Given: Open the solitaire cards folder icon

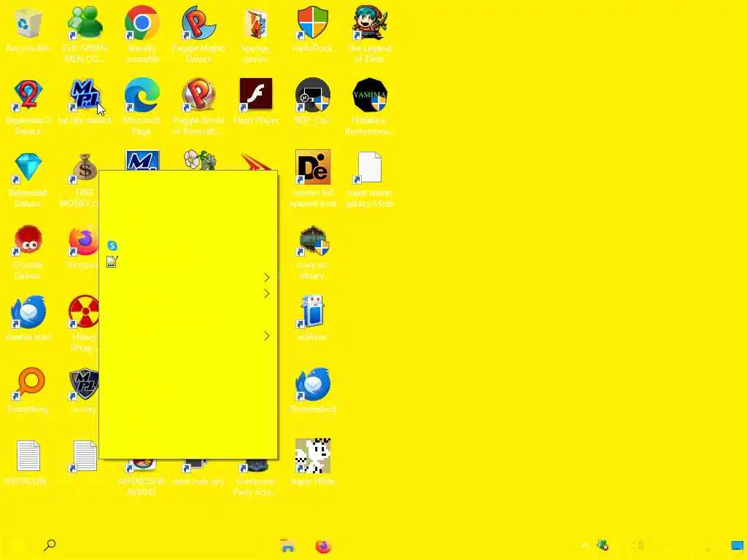Looking at the screenshot, I should 255,23.
